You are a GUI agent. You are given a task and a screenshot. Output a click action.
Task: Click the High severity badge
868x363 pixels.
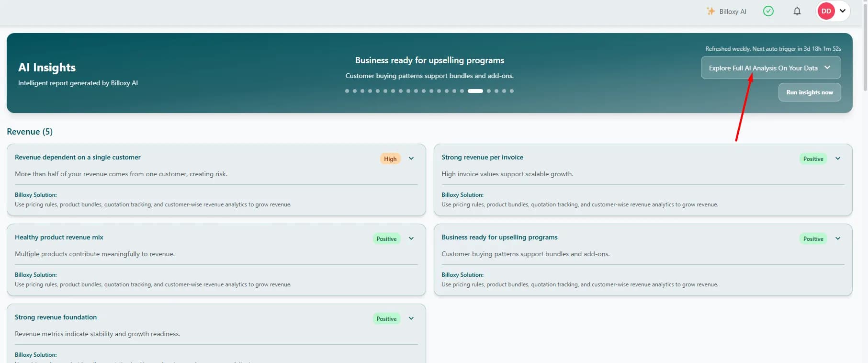(390, 159)
